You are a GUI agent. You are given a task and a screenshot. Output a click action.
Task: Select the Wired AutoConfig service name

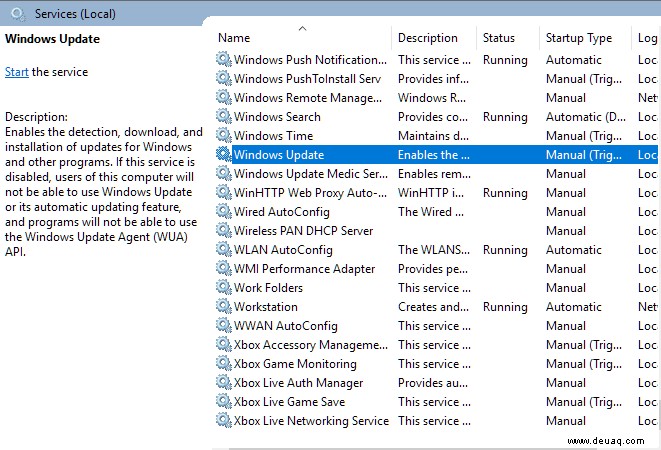point(282,212)
